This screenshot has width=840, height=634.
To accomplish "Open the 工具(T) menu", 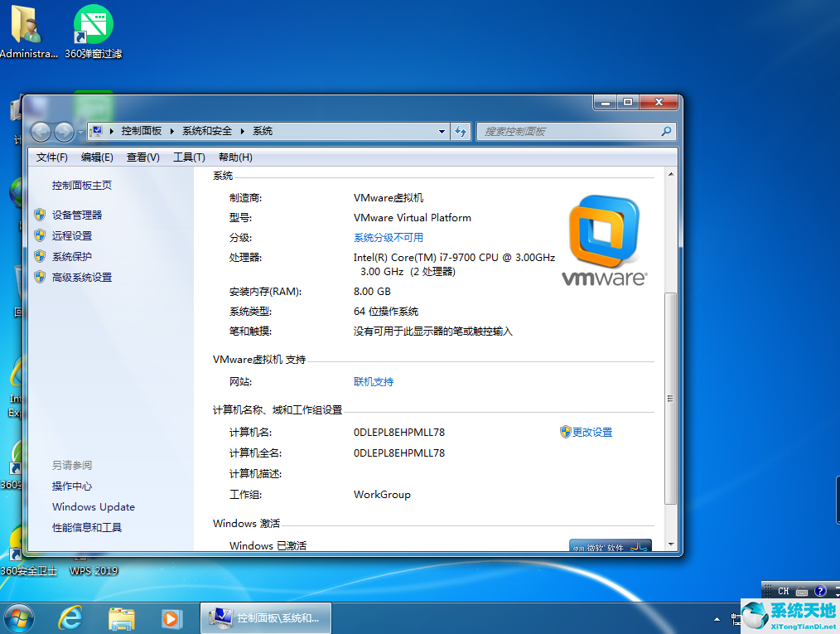I will coord(189,157).
